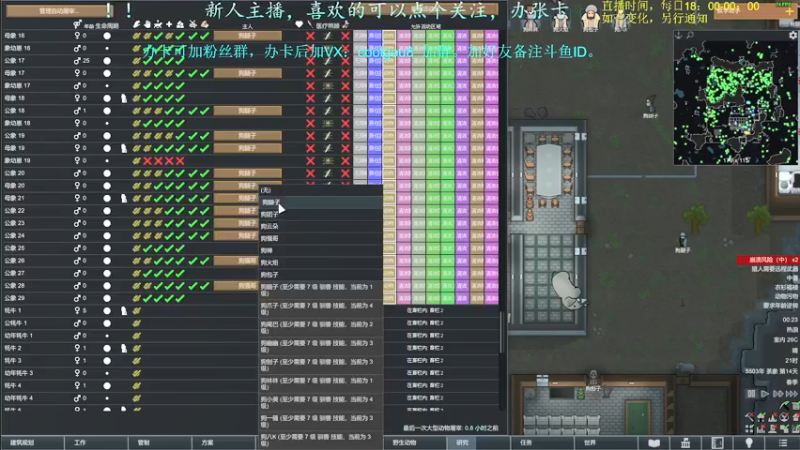
Task: Open the 野生动物 wildlife tab
Action: click(415, 443)
